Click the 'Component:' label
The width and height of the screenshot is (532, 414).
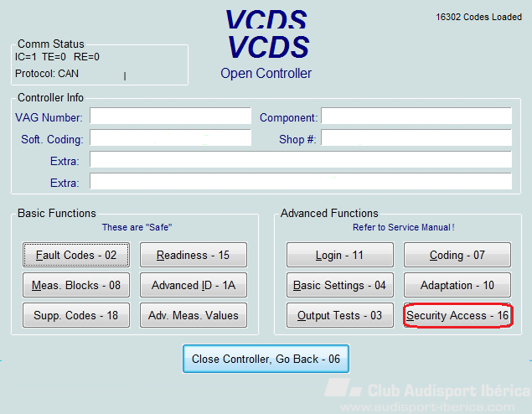pyautogui.click(x=289, y=117)
